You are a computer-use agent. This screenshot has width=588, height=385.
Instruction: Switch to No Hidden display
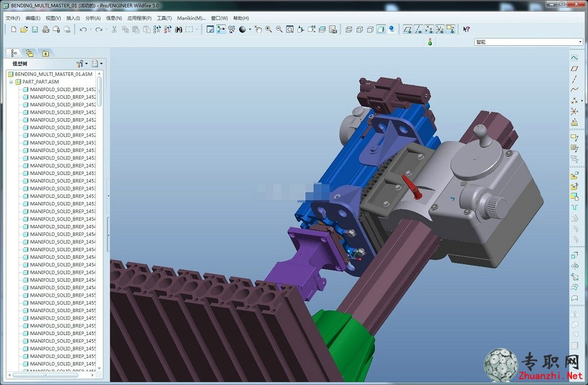[x=370, y=29]
